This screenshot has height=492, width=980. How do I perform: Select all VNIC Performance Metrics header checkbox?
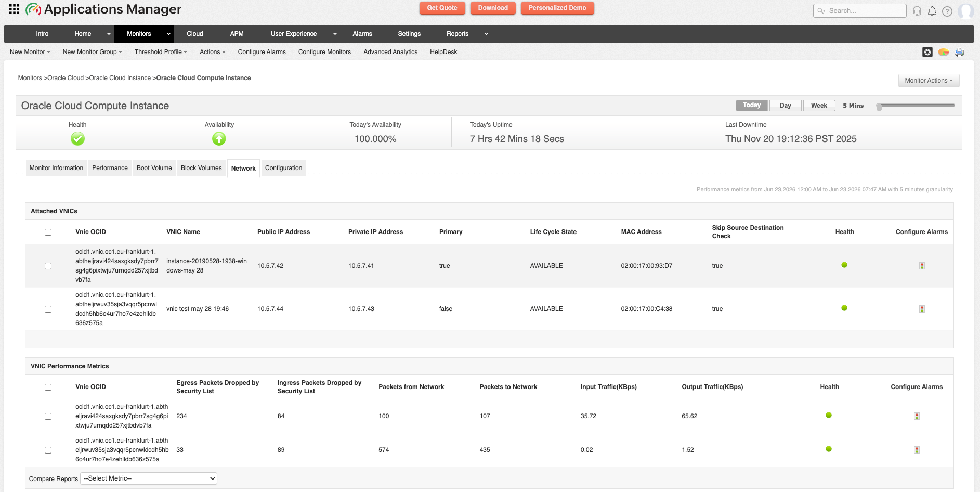coord(48,387)
